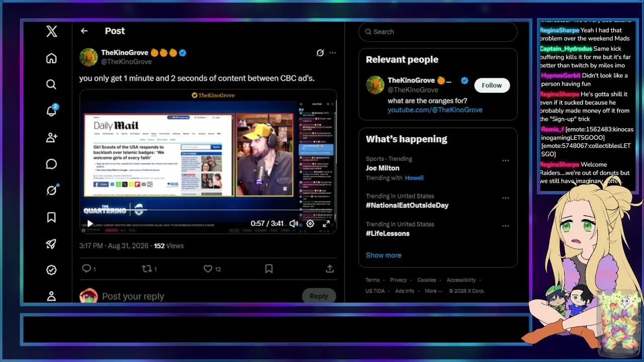This screenshot has width=644, height=362.
Task: Click the Grok icon on the post header
Action: coord(320,53)
